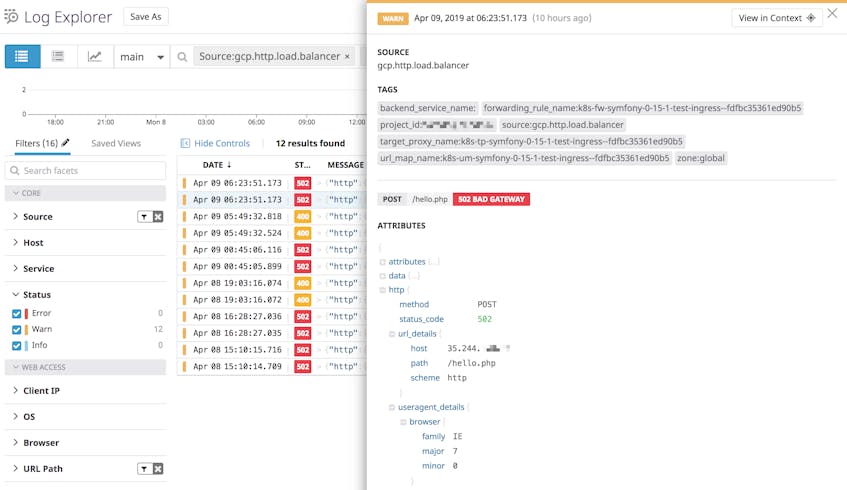Click URL Path facet funnel icon
The image size is (847, 490).
tap(144, 468)
